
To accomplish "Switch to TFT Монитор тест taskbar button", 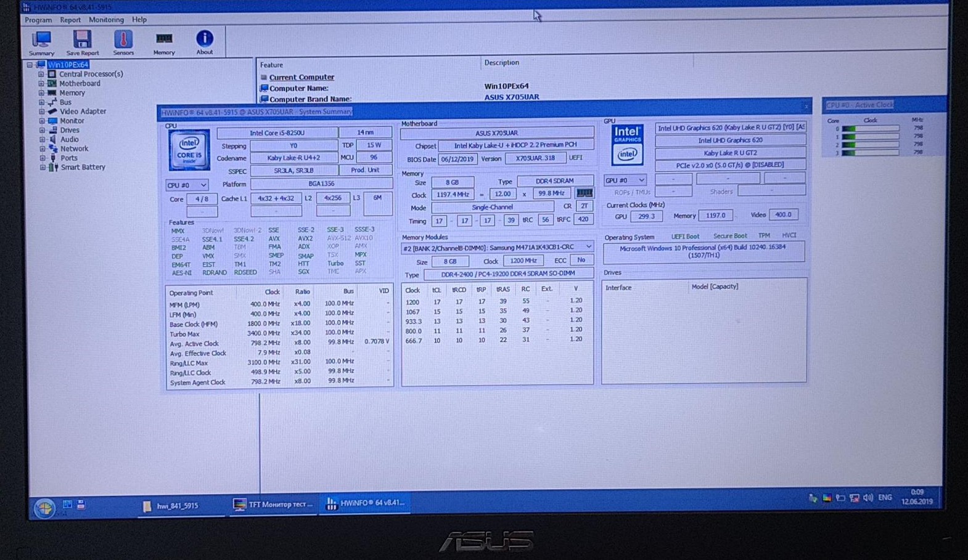I will point(273,505).
